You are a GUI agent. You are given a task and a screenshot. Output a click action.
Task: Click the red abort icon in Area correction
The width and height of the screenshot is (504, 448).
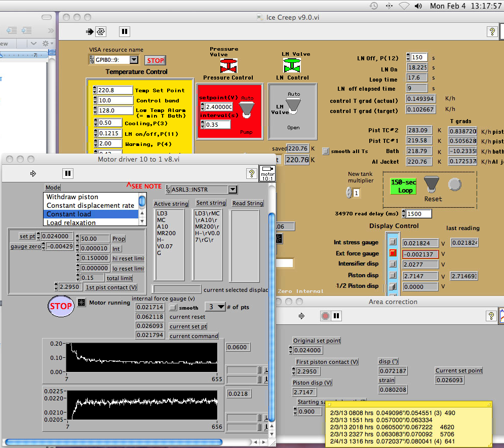[x=325, y=316]
